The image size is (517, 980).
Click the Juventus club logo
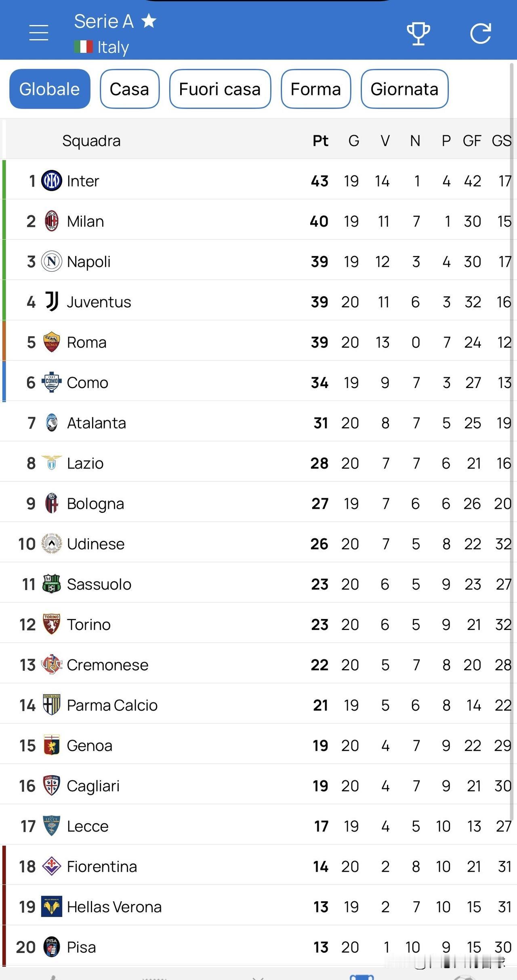click(x=52, y=302)
